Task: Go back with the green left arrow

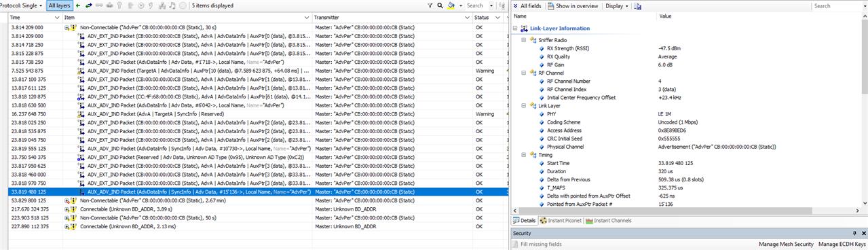Action: (x=79, y=5)
